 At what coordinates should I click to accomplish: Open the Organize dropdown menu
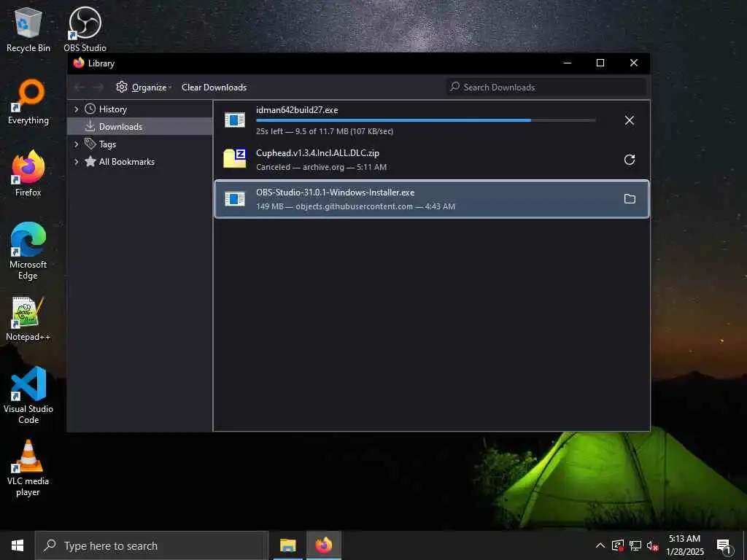click(144, 87)
